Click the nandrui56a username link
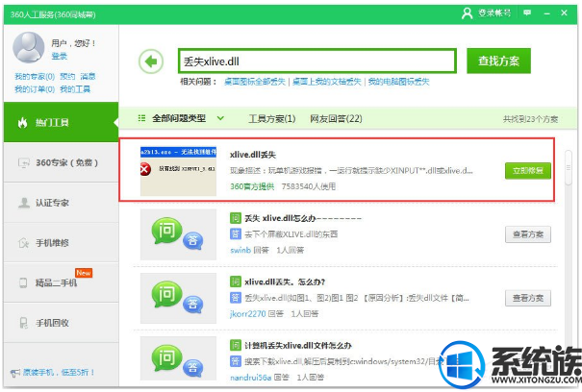 (250, 378)
